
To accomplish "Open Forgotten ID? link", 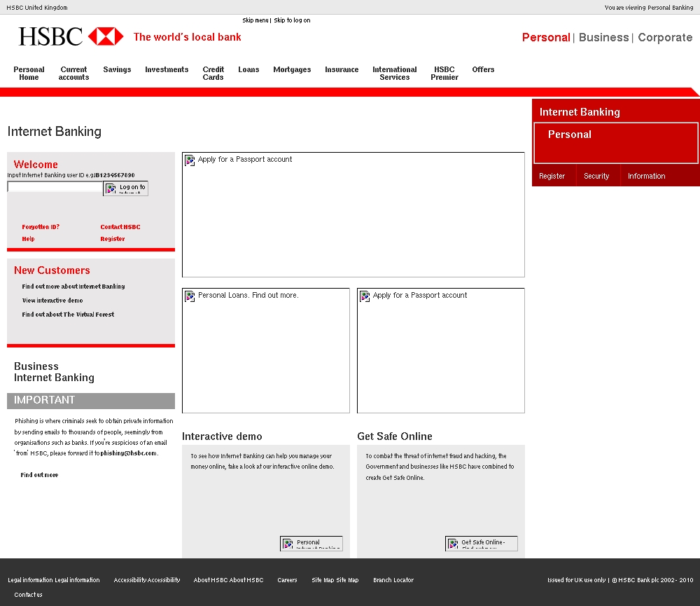I will tap(41, 227).
